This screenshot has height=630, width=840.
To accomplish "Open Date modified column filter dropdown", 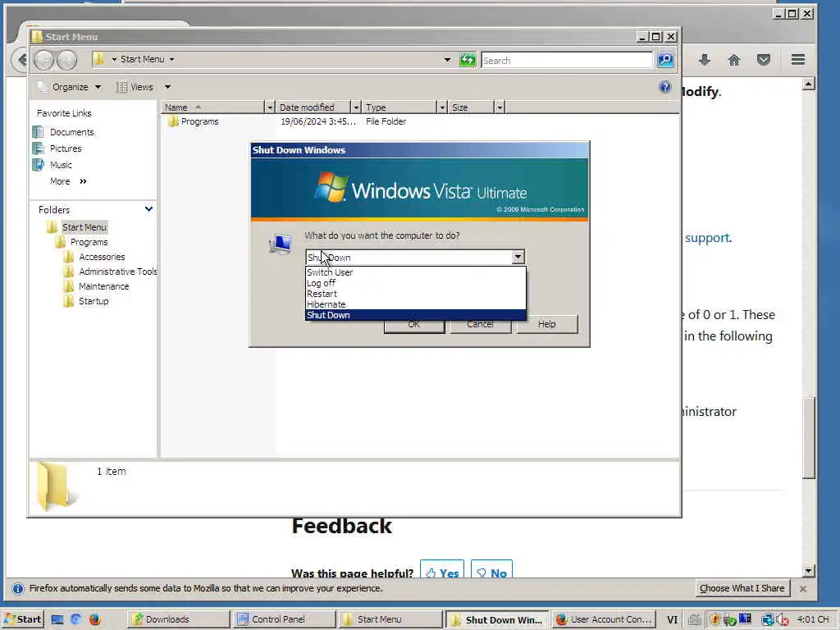I will [356, 107].
